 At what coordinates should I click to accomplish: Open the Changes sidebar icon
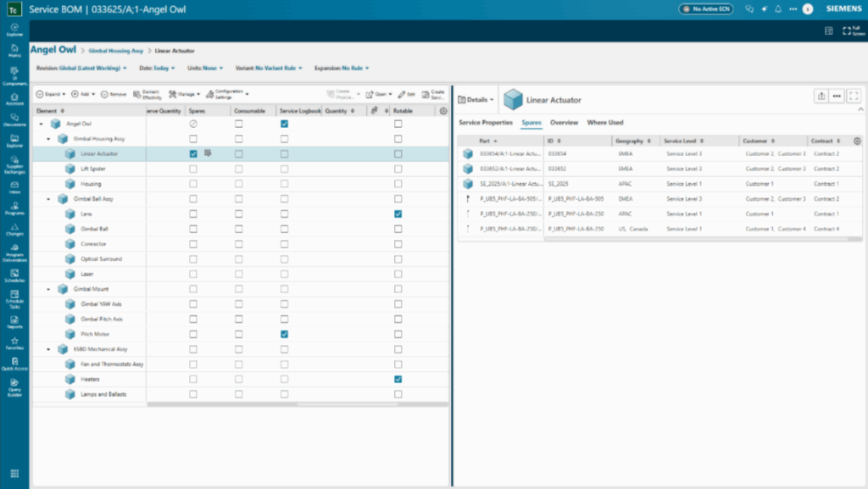[14, 230]
